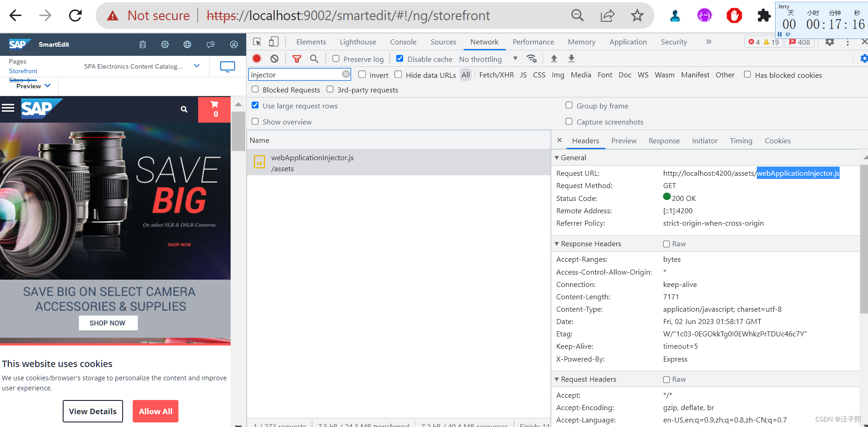This screenshot has width=868, height=427.
Task: Open the SmartEdit messages chat icon
Action: 210,44
